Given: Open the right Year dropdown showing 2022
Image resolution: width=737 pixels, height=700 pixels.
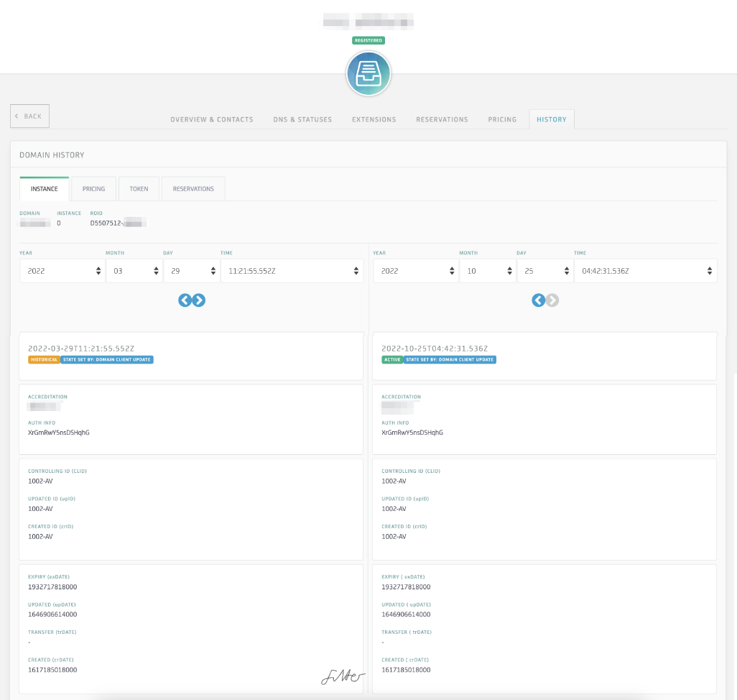Looking at the screenshot, I should point(416,271).
